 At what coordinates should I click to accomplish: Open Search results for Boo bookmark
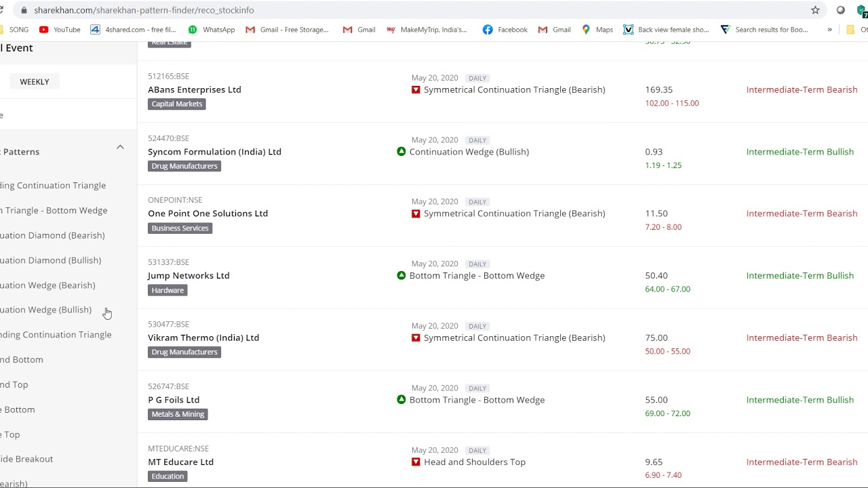[764, 30]
